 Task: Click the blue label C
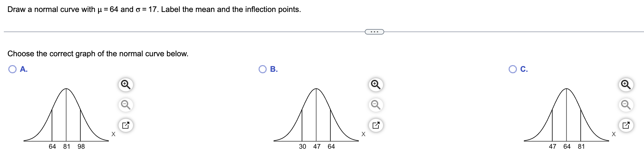pyautogui.click(x=523, y=69)
